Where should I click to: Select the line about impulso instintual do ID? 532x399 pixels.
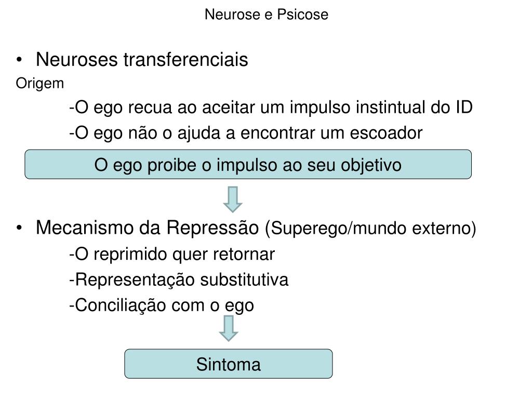271,108
